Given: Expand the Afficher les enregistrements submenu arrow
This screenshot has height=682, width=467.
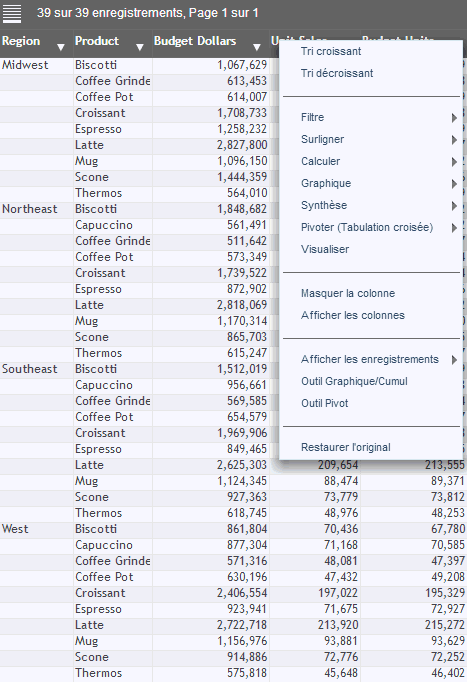Looking at the screenshot, I should coord(454,360).
